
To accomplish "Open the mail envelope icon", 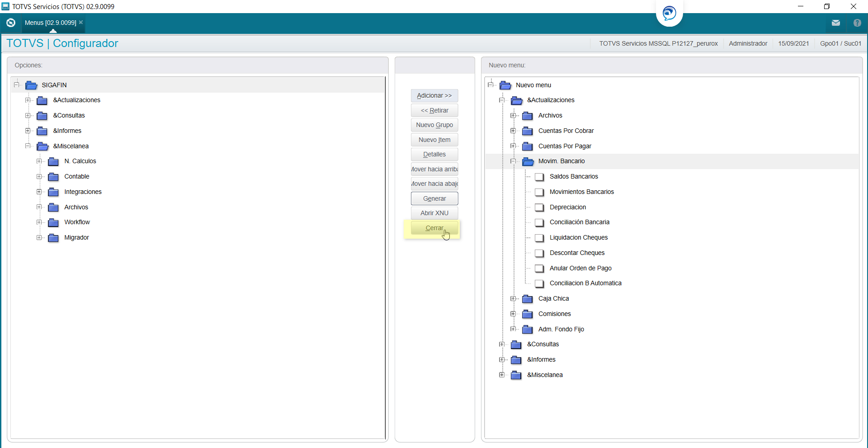I will click(835, 23).
